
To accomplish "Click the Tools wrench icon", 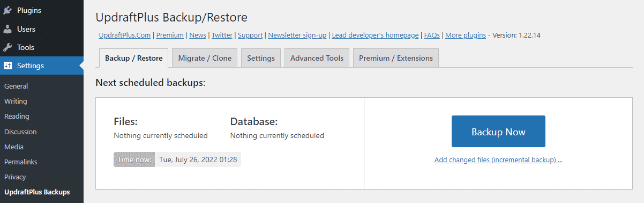I will click(8, 47).
